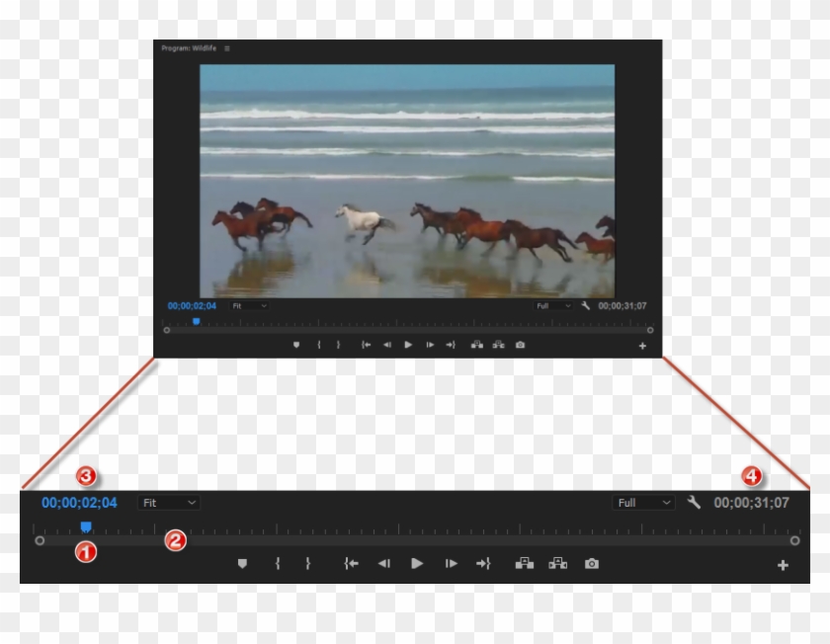
Task: Click the blue 00;00;02;04 timecode in enlarged bar
Action: [x=79, y=503]
